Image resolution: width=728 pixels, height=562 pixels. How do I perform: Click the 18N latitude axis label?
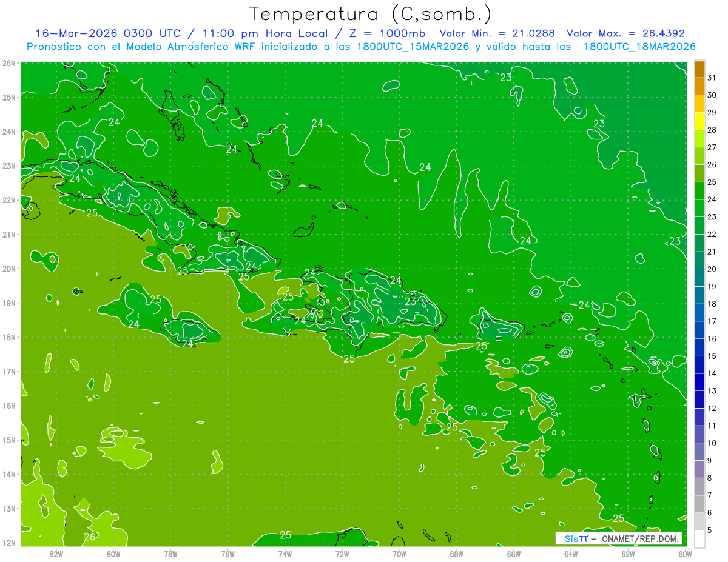point(8,337)
